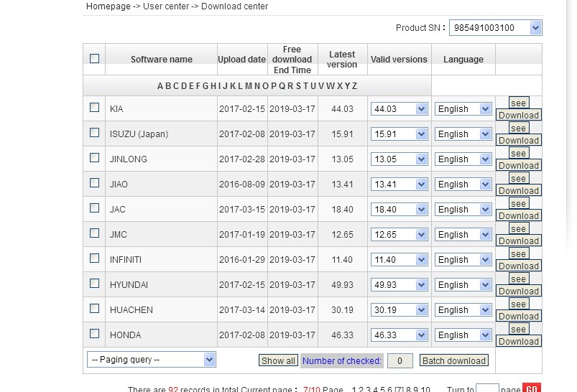
Task: Go to page 6 in pagination
Action: pos(389,389)
